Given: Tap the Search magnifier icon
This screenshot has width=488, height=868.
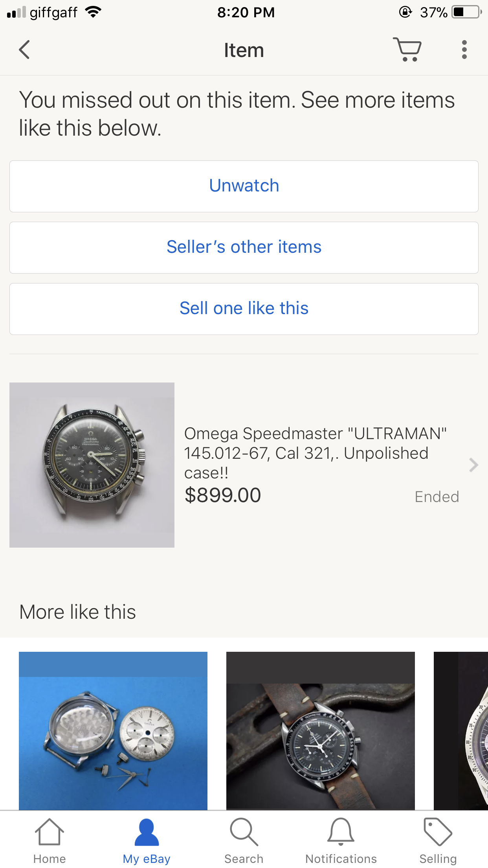Looking at the screenshot, I should coord(244,832).
